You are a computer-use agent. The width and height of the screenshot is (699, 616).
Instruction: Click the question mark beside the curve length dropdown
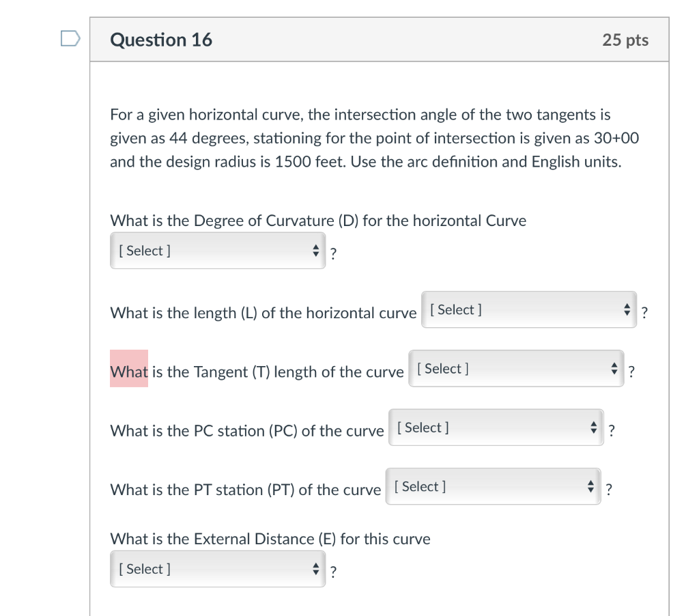tap(645, 311)
